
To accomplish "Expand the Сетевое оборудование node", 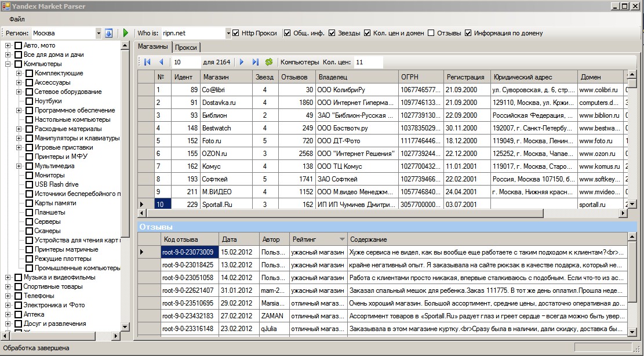I will [19, 92].
